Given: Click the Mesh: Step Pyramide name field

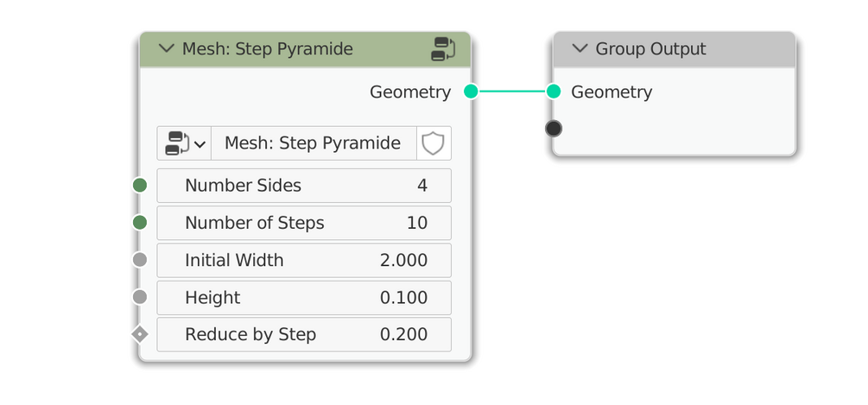Looking at the screenshot, I should [313, 143].
